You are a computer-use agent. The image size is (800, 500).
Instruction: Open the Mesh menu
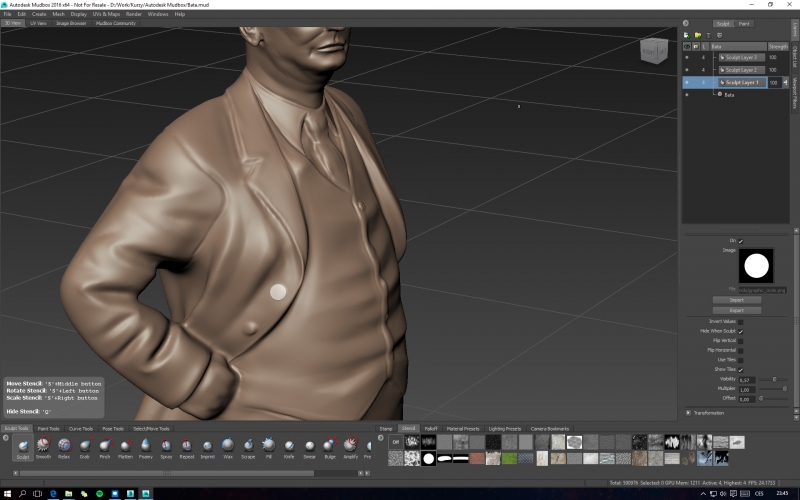click(58, 14)
